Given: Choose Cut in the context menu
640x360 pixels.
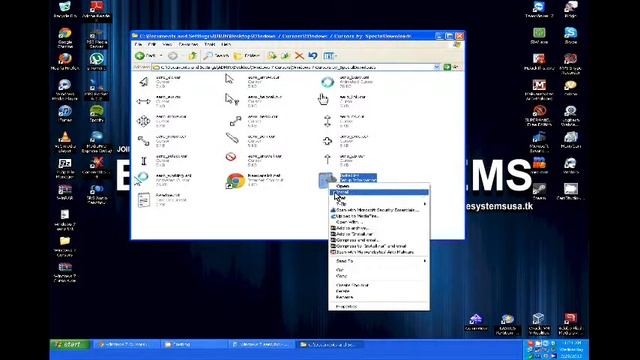Looking at the screenshot, I should (x=379, y=270).
